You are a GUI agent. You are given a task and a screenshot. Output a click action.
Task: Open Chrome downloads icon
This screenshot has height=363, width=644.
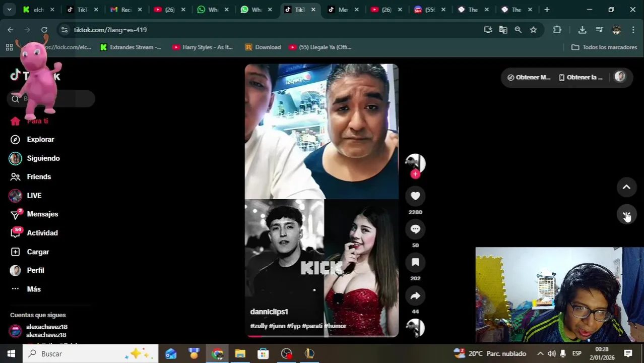(582, 30)
